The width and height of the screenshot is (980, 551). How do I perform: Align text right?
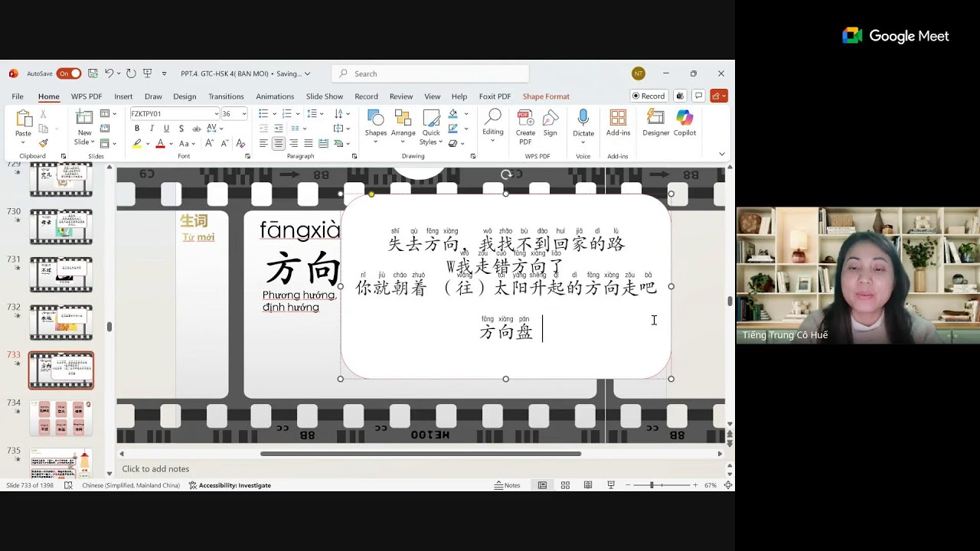coord(293,143)
